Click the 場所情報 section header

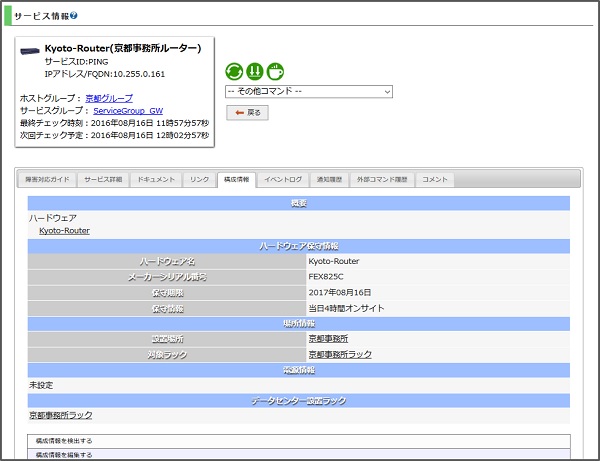[x=298, y=324]
